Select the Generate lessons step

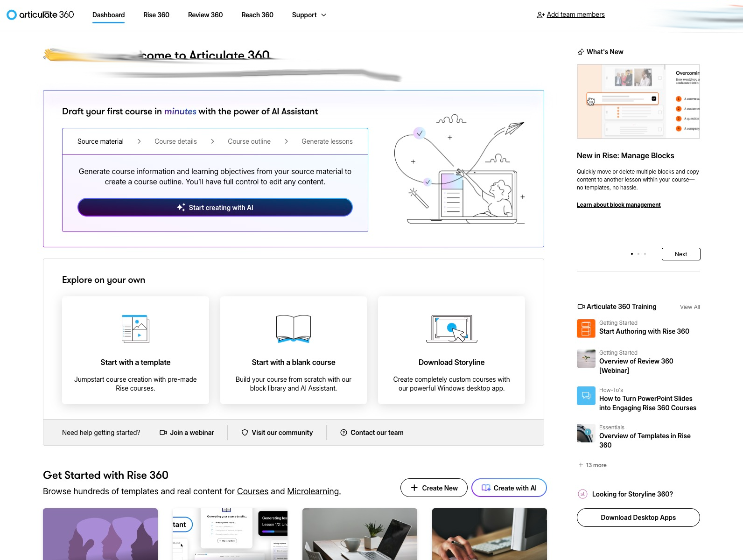click(x=327, y=141)
